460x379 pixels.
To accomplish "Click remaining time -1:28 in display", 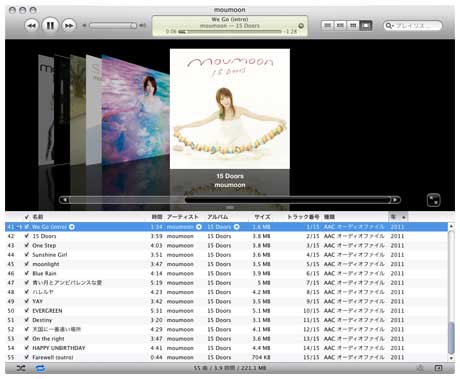I will pos(290,32).
